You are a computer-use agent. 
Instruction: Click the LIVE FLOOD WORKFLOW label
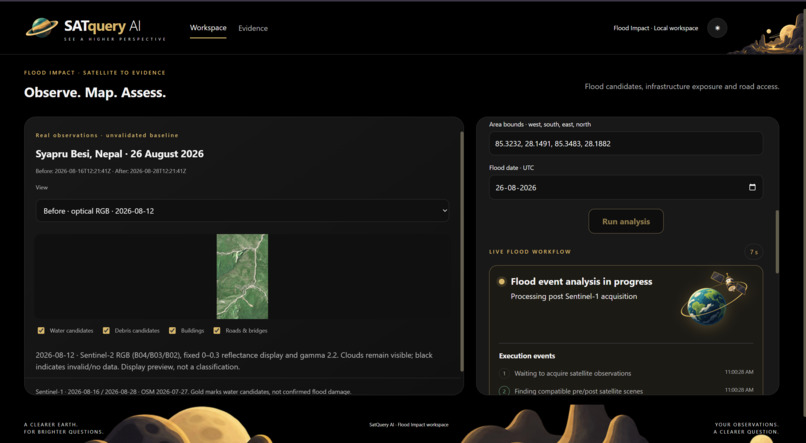pos(529,252)
